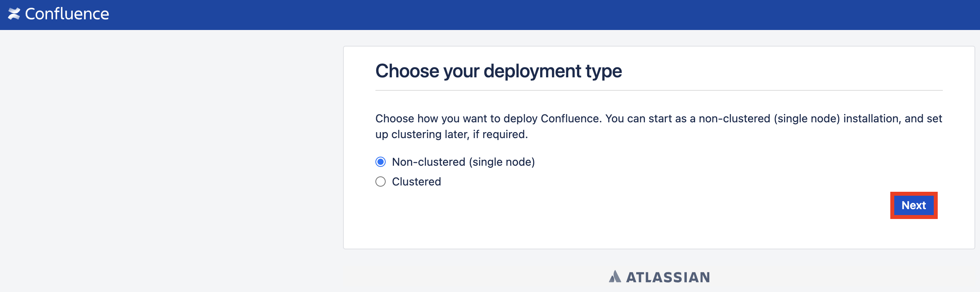Select the Clustered radio button
980x292 pixels.
coord(381,182)
